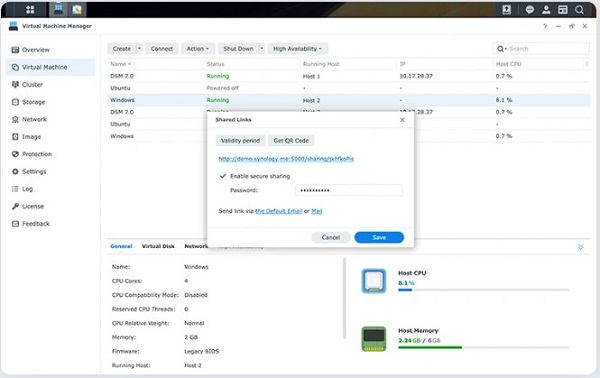Click the Feedback envelope icon in sidebar
The width and height of the screenshot is (600, 378).
(x=15, y=223)
